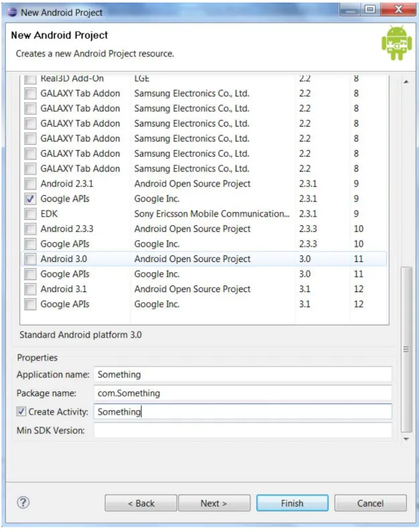Click the scrollbar down arrow

point(406,439)
